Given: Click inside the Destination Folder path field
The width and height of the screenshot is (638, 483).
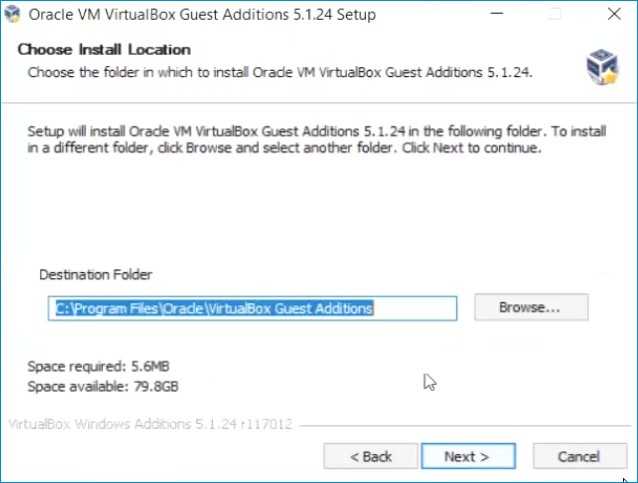Looking at the screenshot, I should click(252, 308).
